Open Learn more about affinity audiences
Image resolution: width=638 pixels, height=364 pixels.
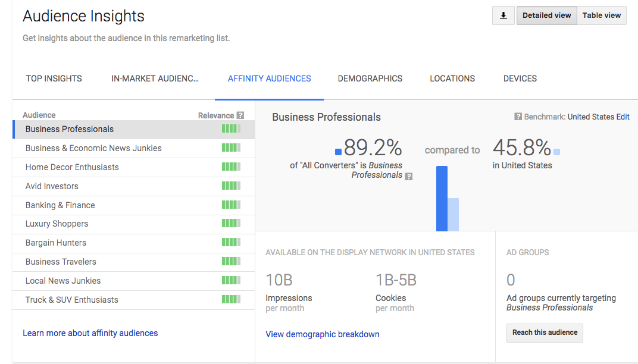(x=90, y=332)
